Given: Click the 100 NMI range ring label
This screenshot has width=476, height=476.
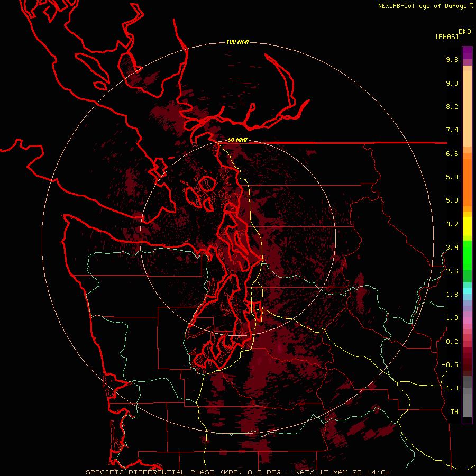Looking at the screenshot, I should point(237,42).
